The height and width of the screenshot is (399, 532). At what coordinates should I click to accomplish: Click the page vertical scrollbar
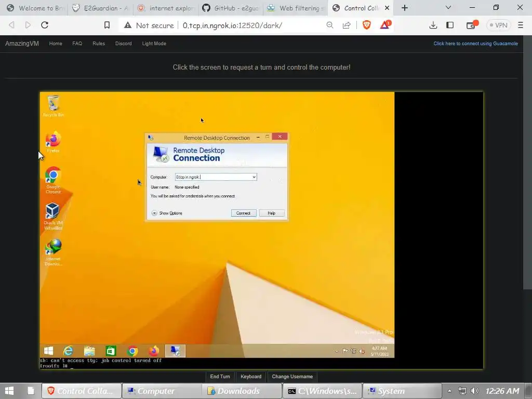click(527, 163)
